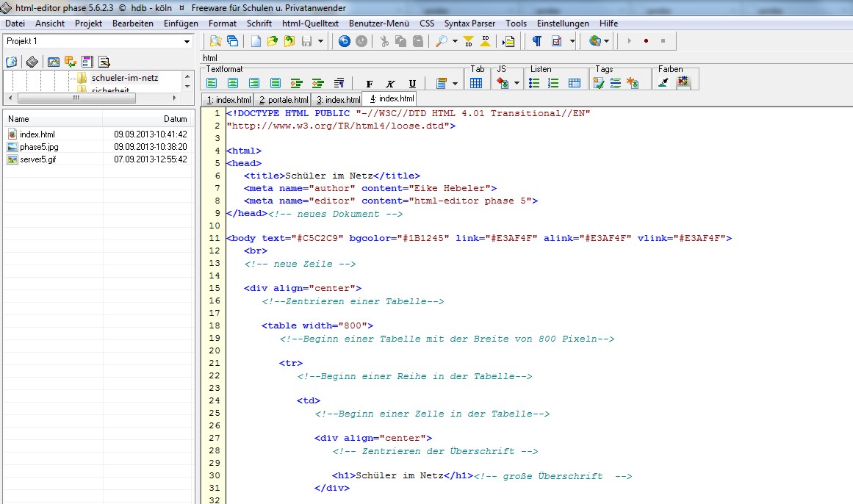The height and width of the screenshot is (504, 853).
Task: Click the new blank document icon
Action: [x=256, y=41]
